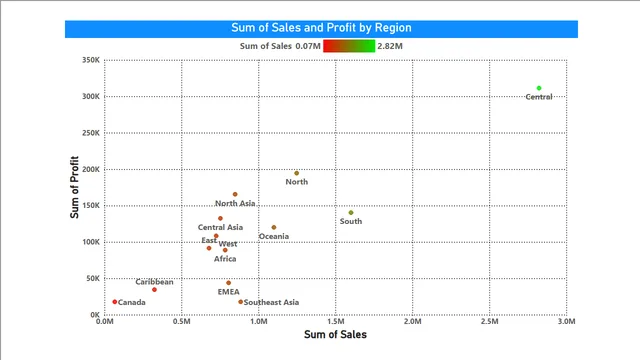Click the 2.0M x-axis label
The width and height of the screenshot is (640, 360).
point(413,322)
